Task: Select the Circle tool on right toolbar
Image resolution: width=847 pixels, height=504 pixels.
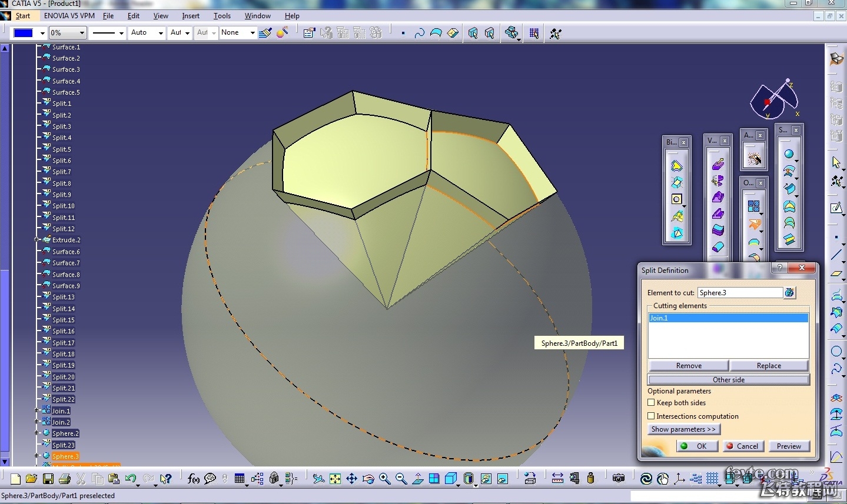Action: point(836,352)
